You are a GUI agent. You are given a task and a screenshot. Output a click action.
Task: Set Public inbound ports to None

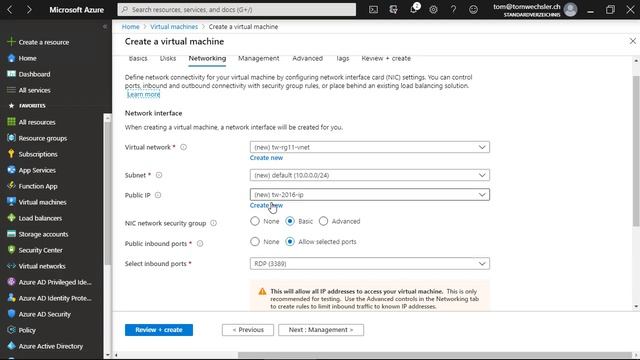pos(255,242)
